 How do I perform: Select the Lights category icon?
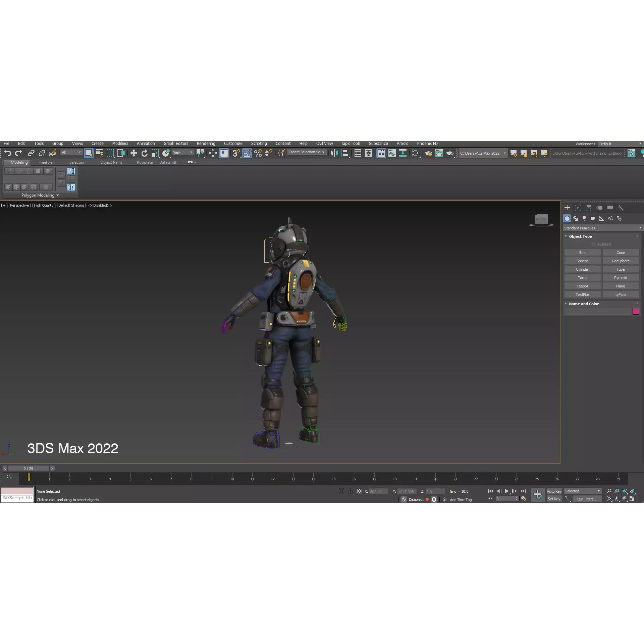584,218
